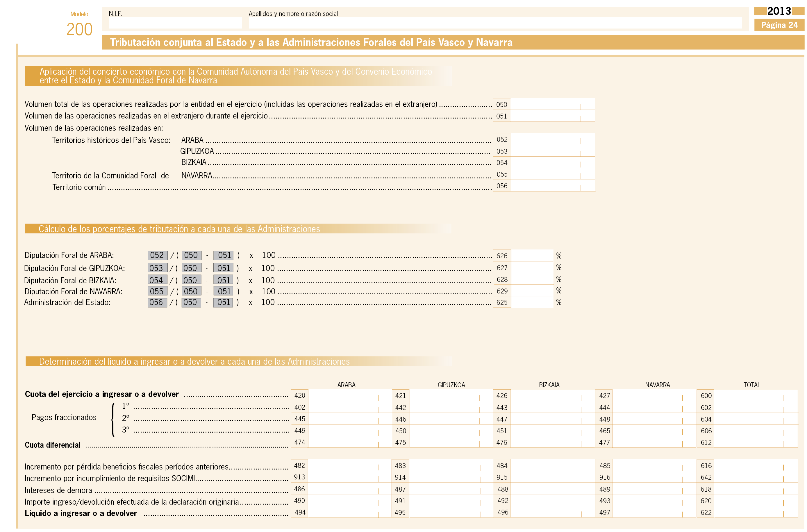Select field 051 operations abroad volume

pos(552,116)
